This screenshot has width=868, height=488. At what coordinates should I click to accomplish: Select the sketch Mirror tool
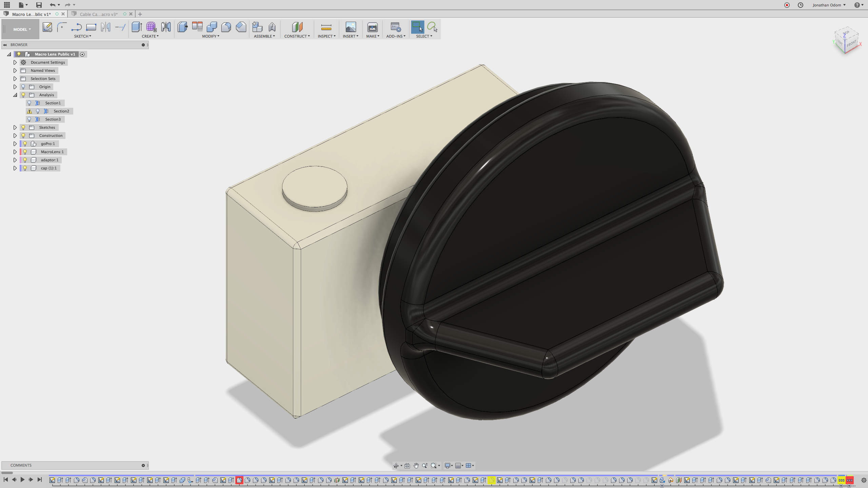[x=105, y=27]
